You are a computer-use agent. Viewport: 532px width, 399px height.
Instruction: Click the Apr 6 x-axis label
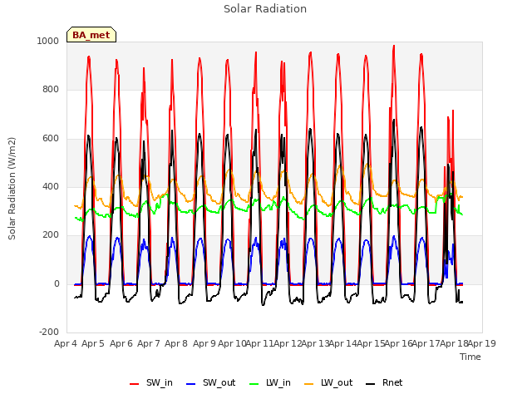point(121,343)
